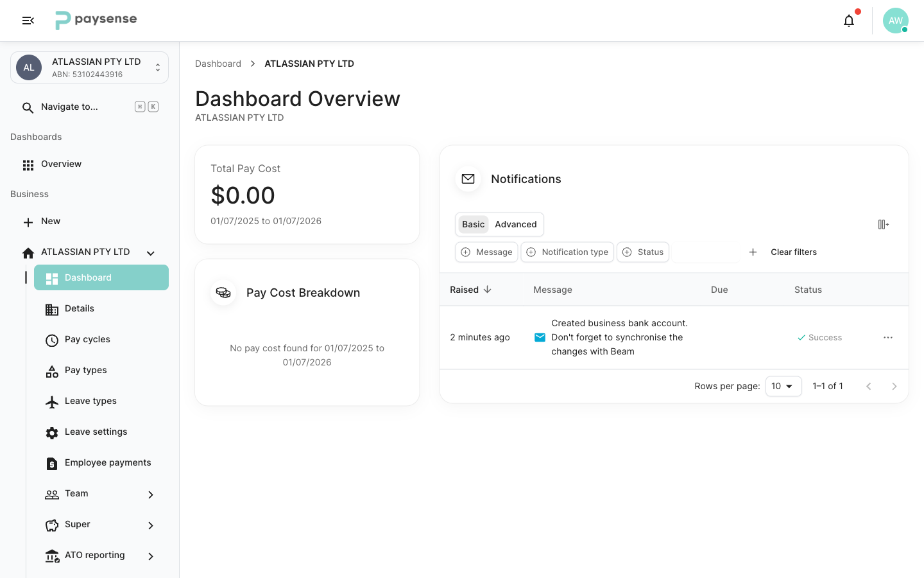Viewport: 924px width, 578px height.
Task: Open Details menu item
Action: click(101, 308)
